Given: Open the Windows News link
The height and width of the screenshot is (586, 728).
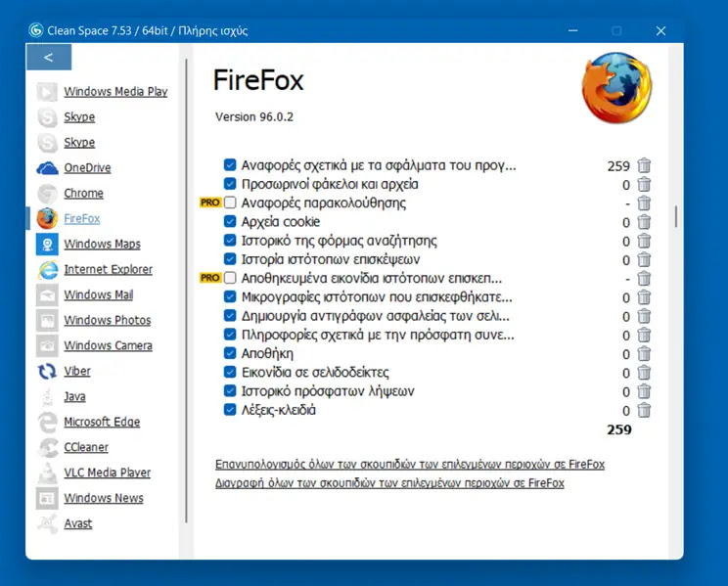Looking at the screenshot, I should click(x=104, y=498).
